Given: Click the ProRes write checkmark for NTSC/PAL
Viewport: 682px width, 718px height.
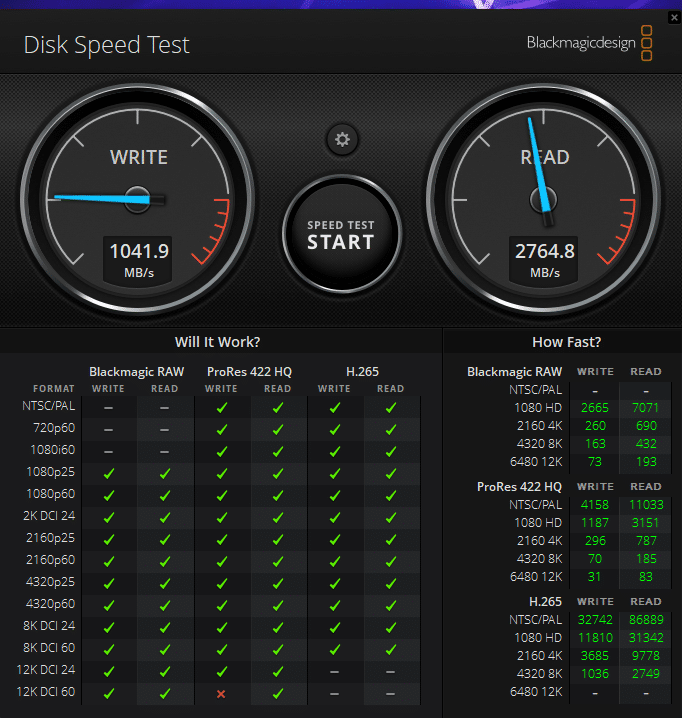Looking at the screenshot, I should click(x=222, y=408).
